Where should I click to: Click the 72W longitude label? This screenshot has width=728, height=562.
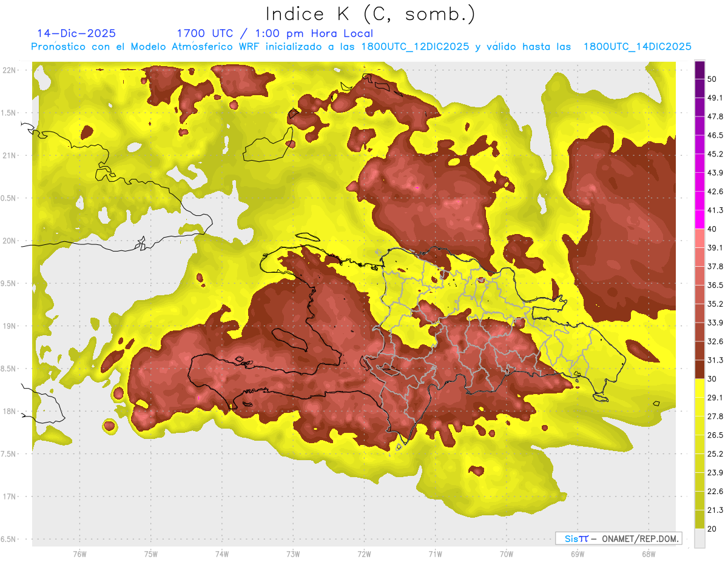click(365, 554)
